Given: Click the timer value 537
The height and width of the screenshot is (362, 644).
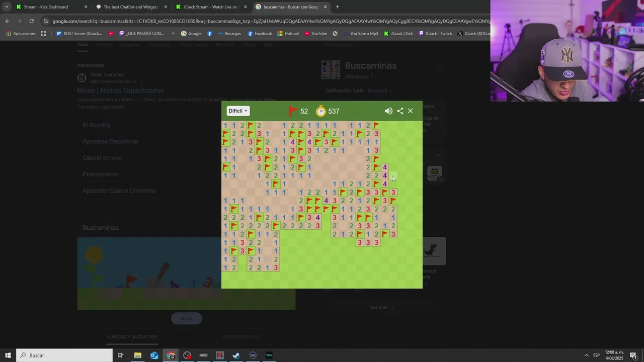Looking at the screenshot, I should [x=334, y=111].
